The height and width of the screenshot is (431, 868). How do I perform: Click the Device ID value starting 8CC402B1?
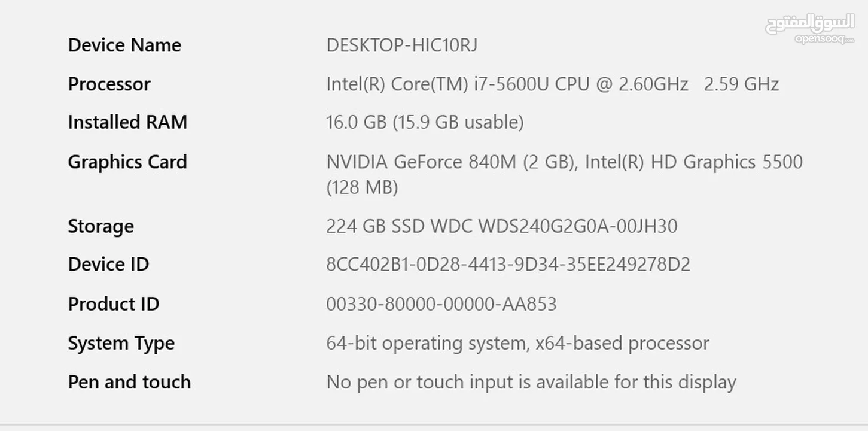pos(508,265)
